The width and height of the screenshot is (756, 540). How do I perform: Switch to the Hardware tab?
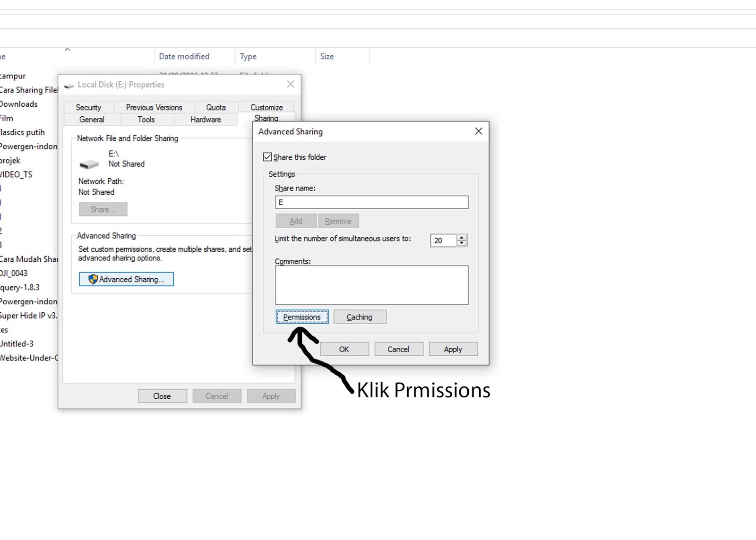206,119
